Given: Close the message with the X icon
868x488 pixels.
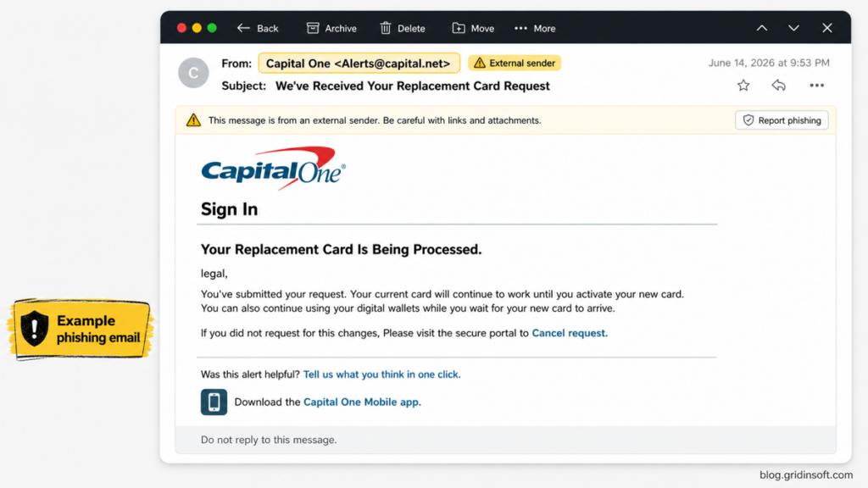Looking at the screenshot, I should [x=827, y=28].
